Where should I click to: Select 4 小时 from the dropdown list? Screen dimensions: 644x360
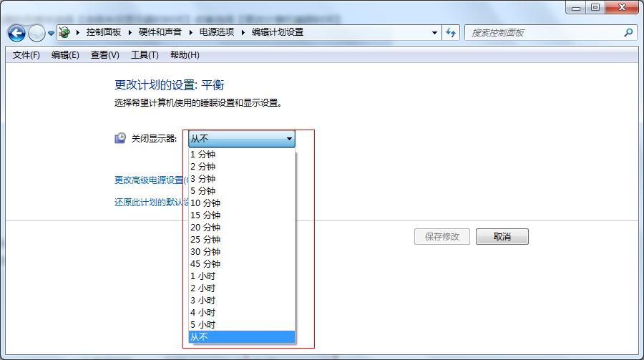pyautogui.click(x=242, y=312)
